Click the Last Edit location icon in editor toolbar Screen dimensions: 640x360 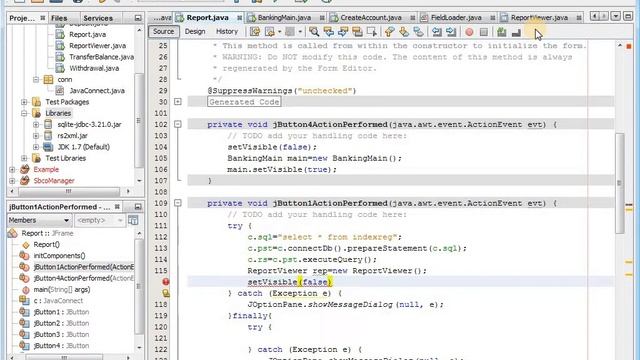255,31
